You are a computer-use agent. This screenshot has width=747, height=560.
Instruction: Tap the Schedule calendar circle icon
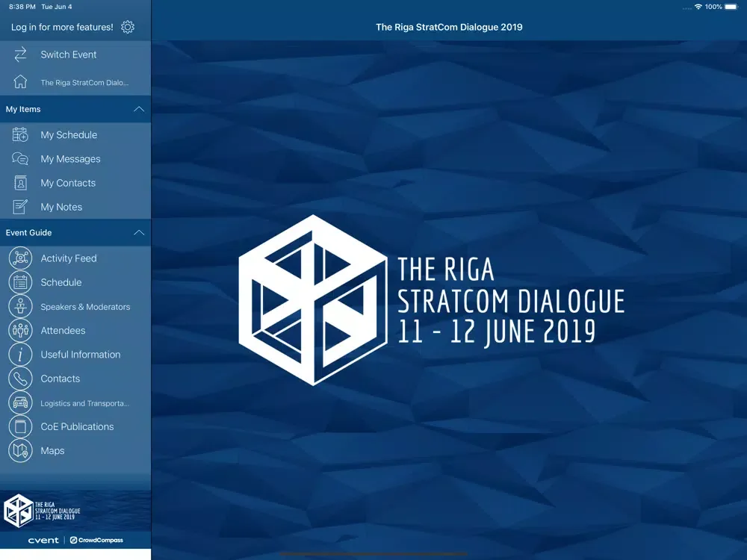tap(20, 282)
